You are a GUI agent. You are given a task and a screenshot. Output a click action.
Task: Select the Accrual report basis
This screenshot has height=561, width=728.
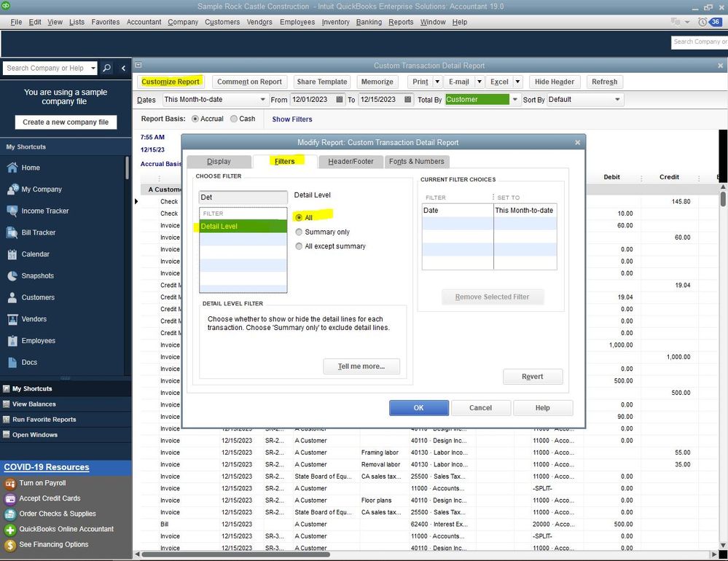(195, 119)
